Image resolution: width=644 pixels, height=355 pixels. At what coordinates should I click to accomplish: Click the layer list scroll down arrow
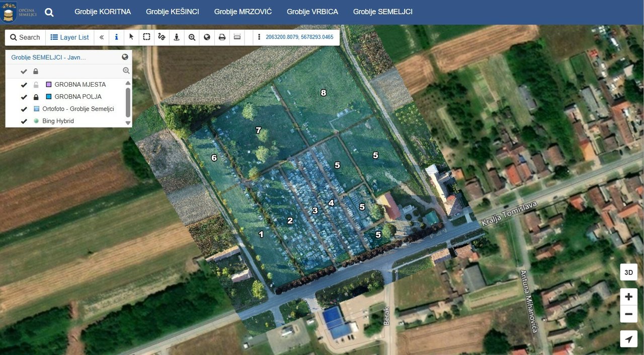128,123
